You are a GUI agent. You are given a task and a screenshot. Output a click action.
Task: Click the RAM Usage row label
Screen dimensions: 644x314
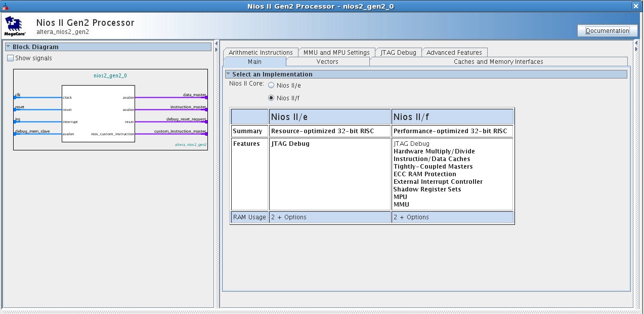coord(249,217)
